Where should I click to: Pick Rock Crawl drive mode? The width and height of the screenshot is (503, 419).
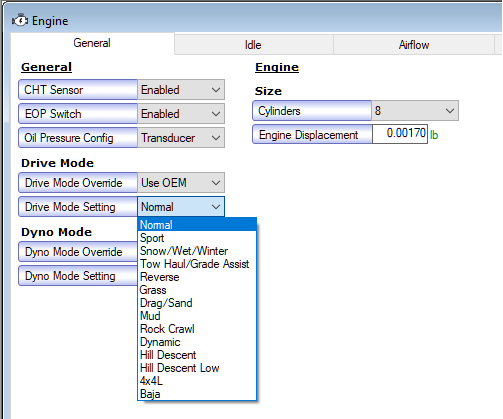(197, 329)
